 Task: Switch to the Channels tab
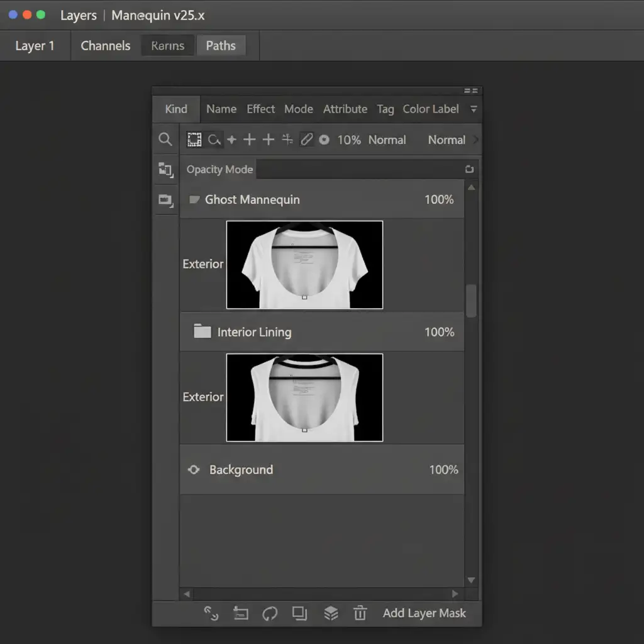click(x=106, y=46)
